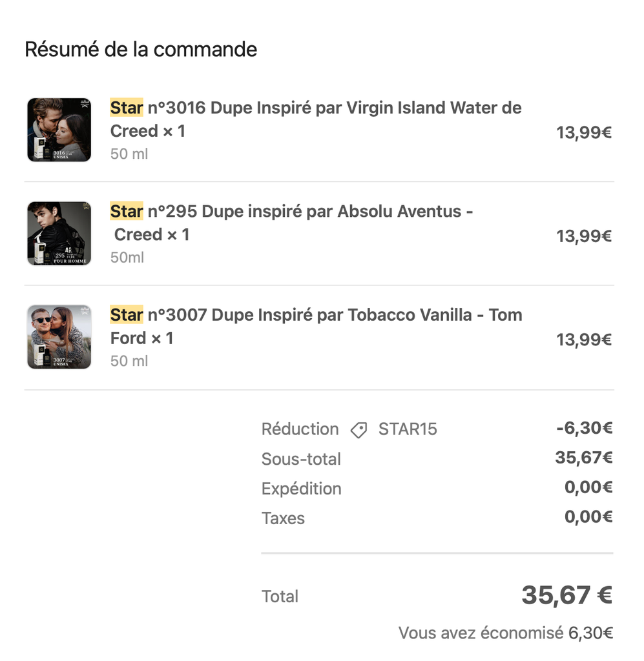This screenshot has height=661, width=644.
Task: Click the -6,30€ reduction amount
Action: 584,428
